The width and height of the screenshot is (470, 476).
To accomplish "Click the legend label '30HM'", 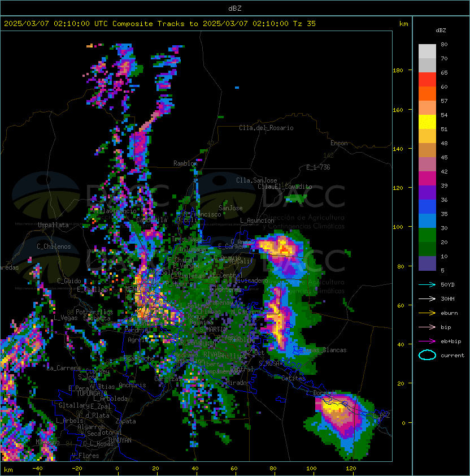I will pyautogui.click(x=447, y=299).
